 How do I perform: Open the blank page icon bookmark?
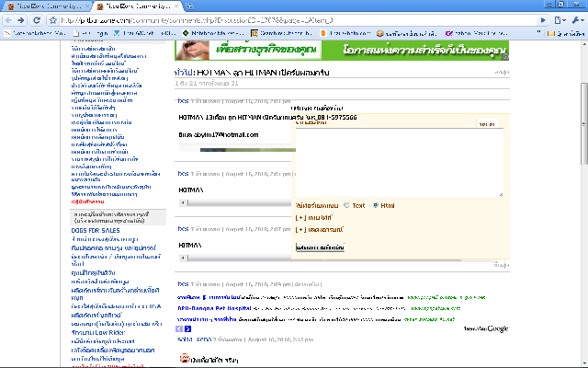click(91, 33)
